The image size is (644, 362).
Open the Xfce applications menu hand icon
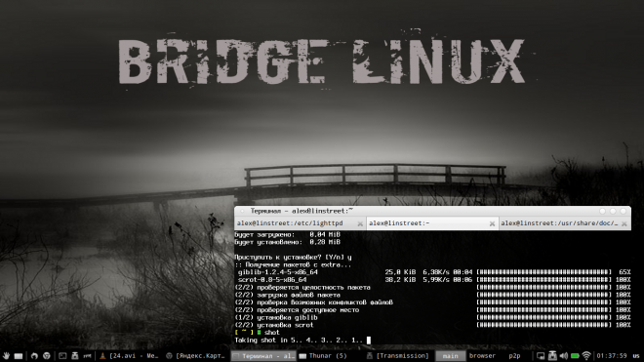[x=6, y=356]
